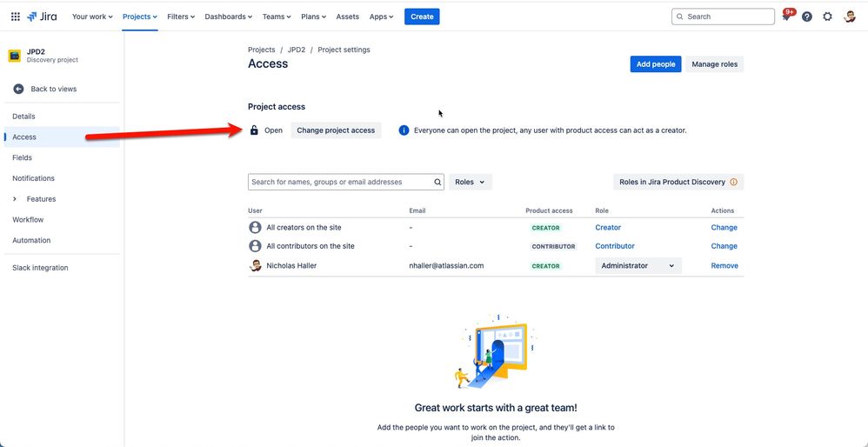Click the Contributor role link
This screenshot has width=868, height=447.
pos(615,246)
